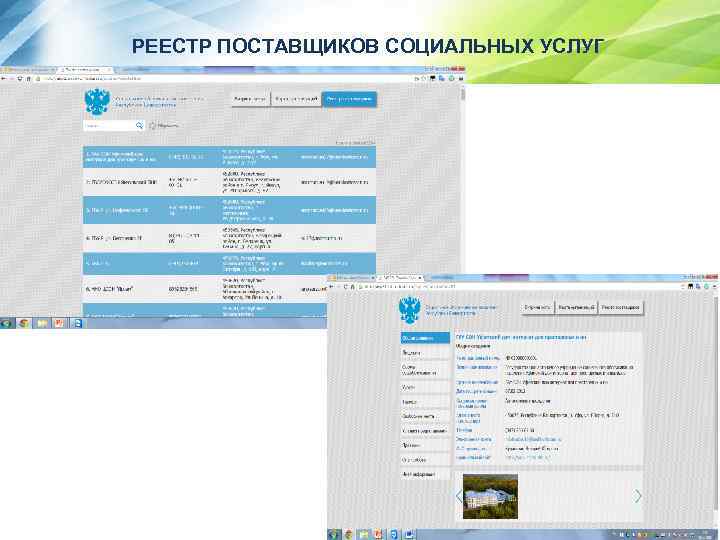
Task: Select the highlighted blue navigation button
Action: (x=349, y=99)
